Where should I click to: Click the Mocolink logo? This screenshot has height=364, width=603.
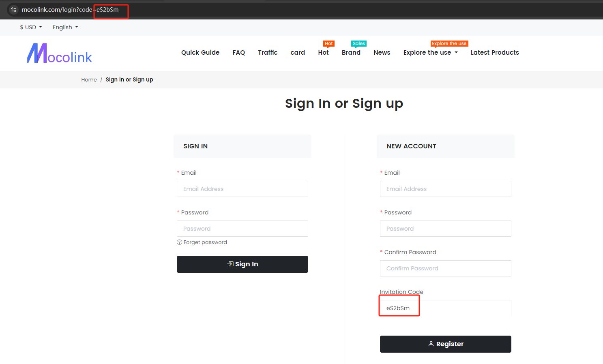click(x=60, y=54)
